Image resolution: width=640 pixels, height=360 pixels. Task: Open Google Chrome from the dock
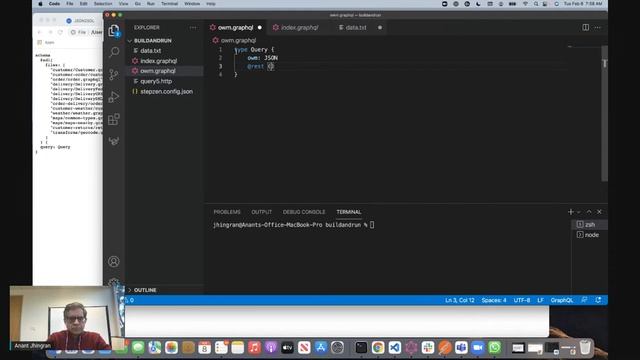coord(378,347)
